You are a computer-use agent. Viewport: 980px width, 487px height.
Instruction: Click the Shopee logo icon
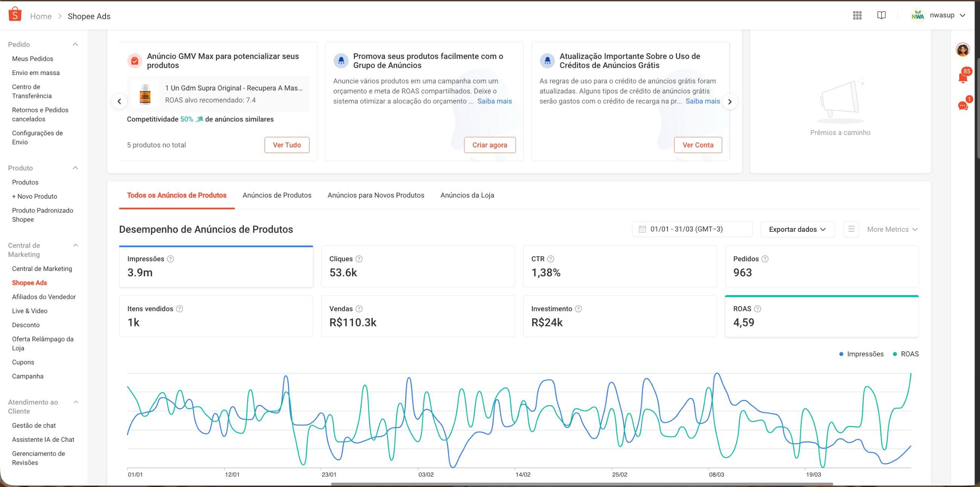click(x=15, y=14)
